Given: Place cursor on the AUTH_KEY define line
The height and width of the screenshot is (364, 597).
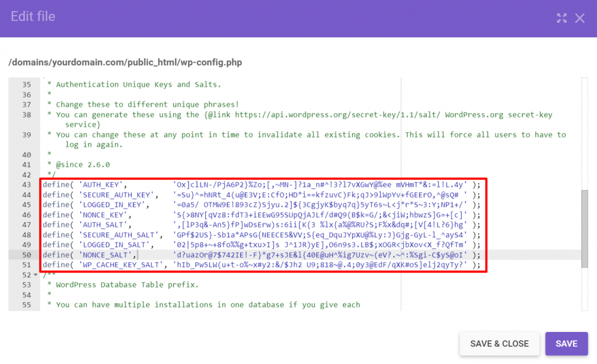Looking at the screenshot, I should pos(175,184).
